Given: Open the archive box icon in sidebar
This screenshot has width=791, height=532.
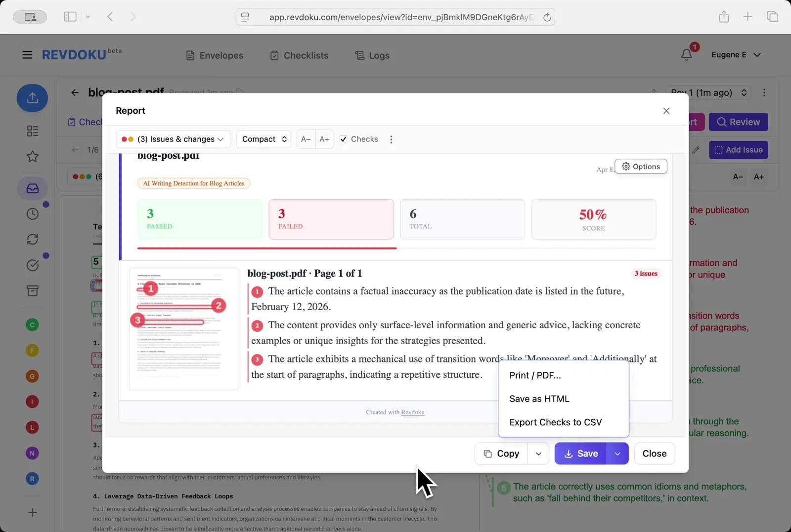Looking at the screenshot, I should coord(32,291).
